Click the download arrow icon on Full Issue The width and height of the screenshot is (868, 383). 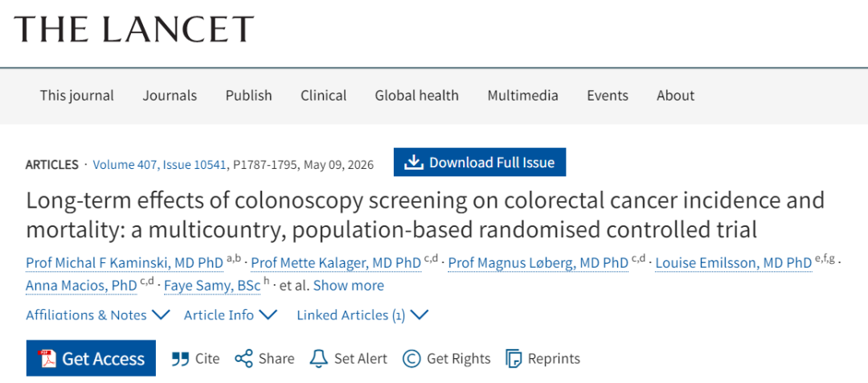(x=413, y=163)
